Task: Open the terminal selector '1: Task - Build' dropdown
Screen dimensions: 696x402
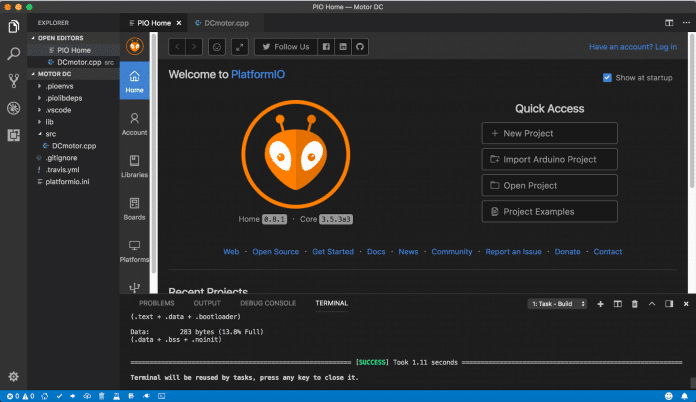Action: click(558, 303)
